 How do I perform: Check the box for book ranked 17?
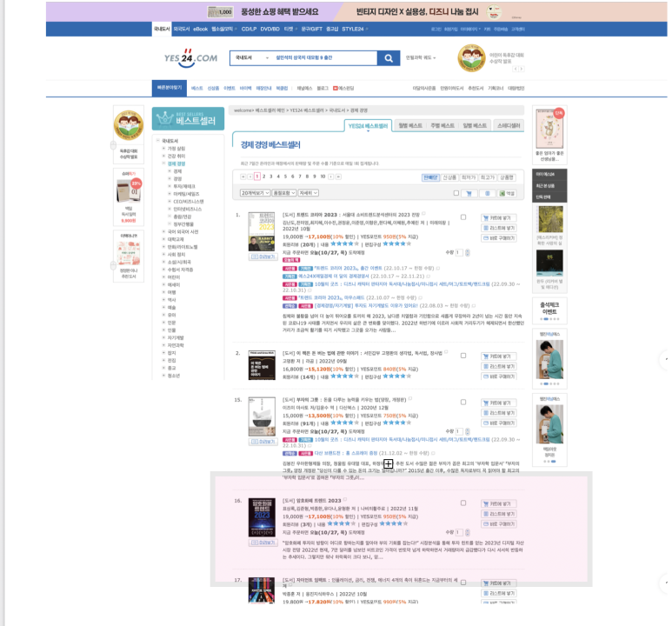[463, 583]
